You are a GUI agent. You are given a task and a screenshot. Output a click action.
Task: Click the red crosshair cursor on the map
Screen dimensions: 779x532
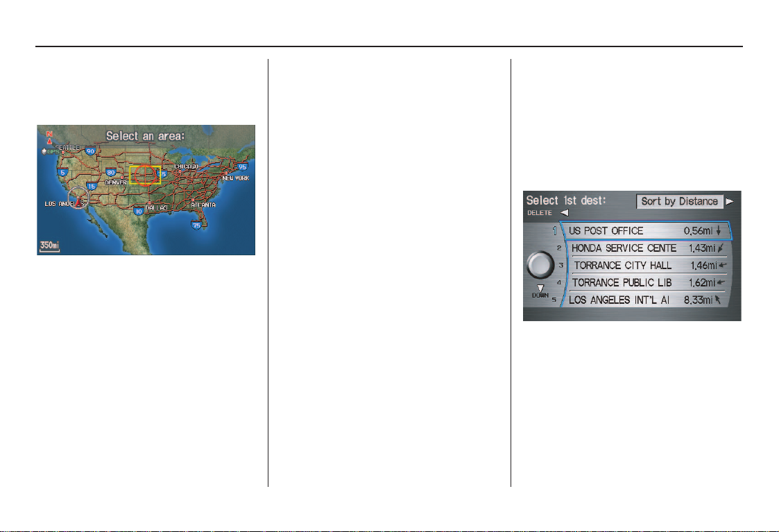pos(145,175)
